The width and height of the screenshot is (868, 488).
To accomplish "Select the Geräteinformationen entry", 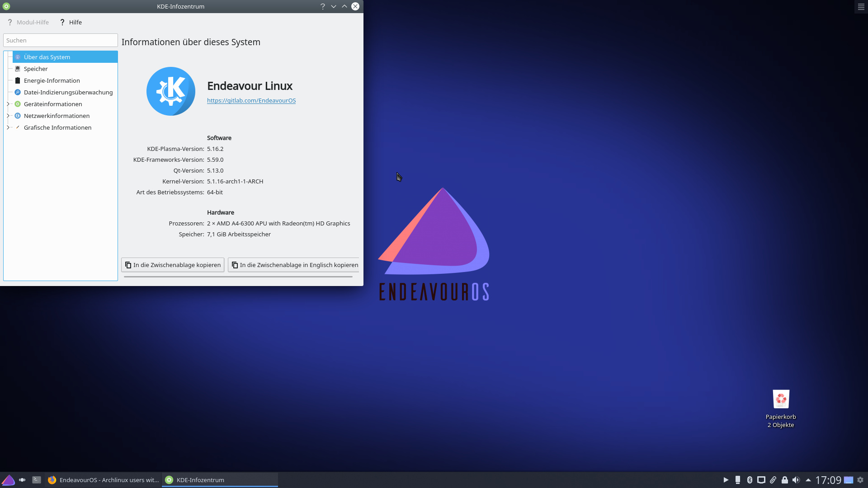I will pyautogui.click(x=53, y=104).
